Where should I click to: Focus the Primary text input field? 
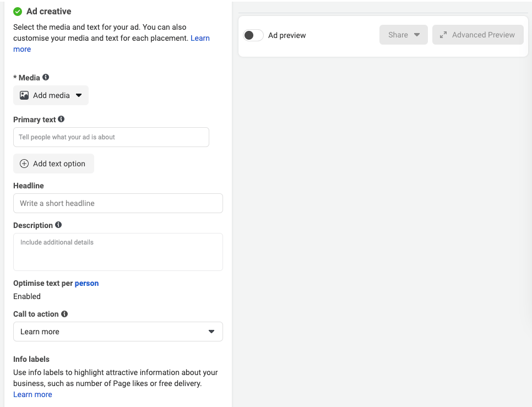coord(111,137)
